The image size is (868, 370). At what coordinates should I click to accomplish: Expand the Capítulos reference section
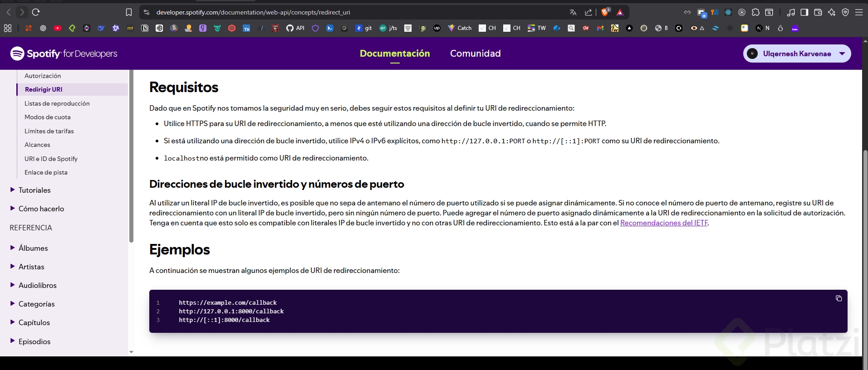tap(30, 322)
